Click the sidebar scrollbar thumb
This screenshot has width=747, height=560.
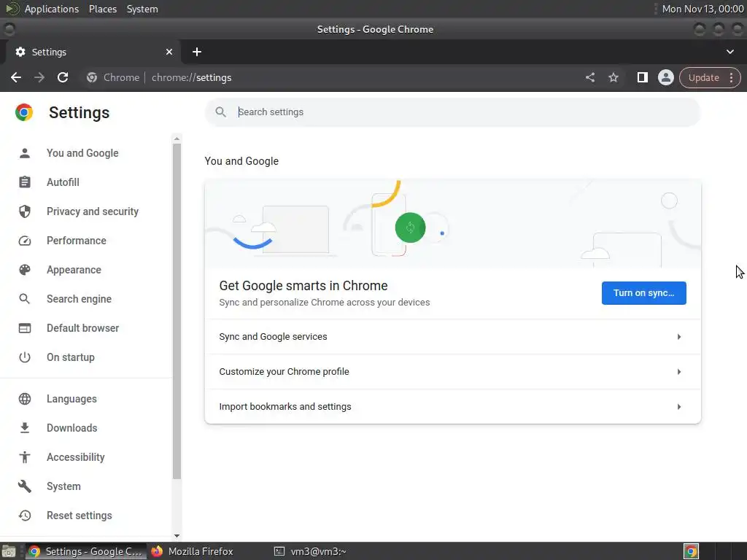(177, 311)
